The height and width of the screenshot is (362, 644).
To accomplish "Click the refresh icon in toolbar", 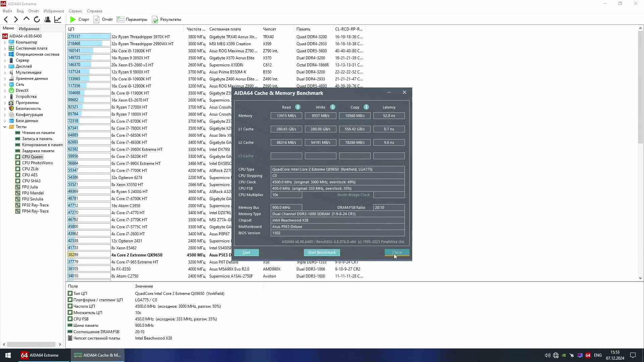I will (x=37, y=19).
